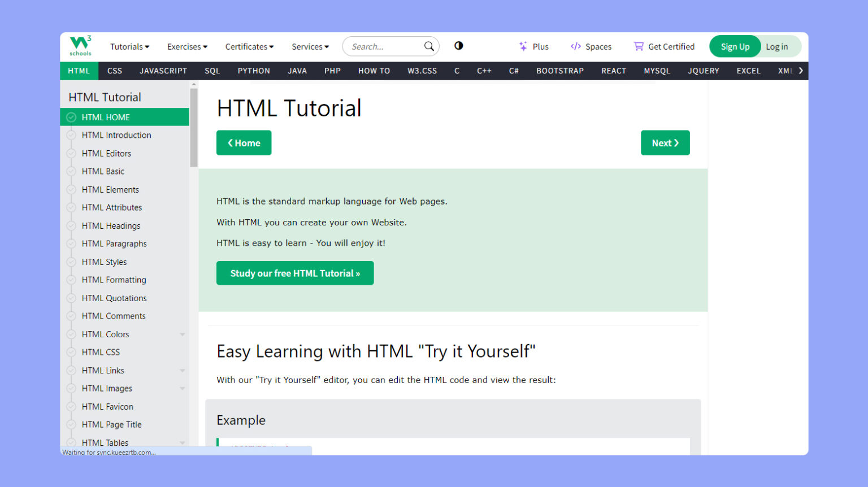The width and height of the screenshot is (868, 487).
Task: Switch to the JAVASCRIPT tab
Action: (x=163, y=71)
